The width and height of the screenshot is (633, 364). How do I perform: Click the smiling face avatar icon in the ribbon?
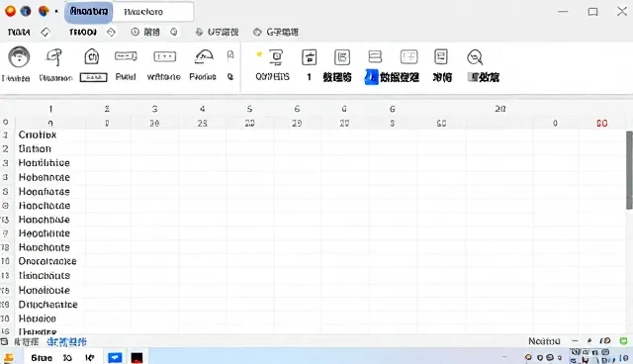[x=19, y=57]
